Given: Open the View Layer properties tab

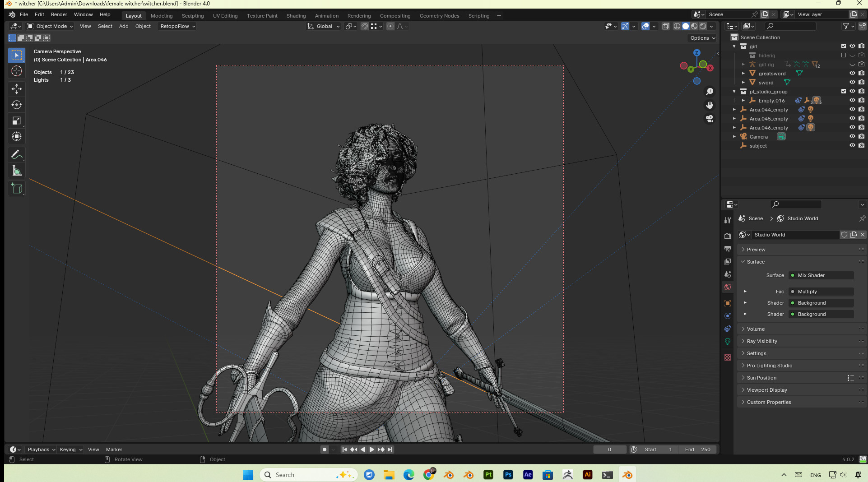Looking at the screenshot, I should (x=727, y=261).
